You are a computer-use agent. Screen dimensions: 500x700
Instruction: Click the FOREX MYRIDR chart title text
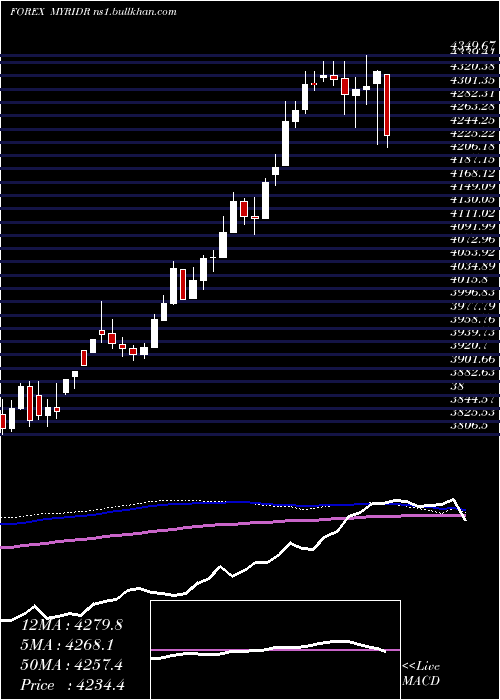[x=93, y=12]
